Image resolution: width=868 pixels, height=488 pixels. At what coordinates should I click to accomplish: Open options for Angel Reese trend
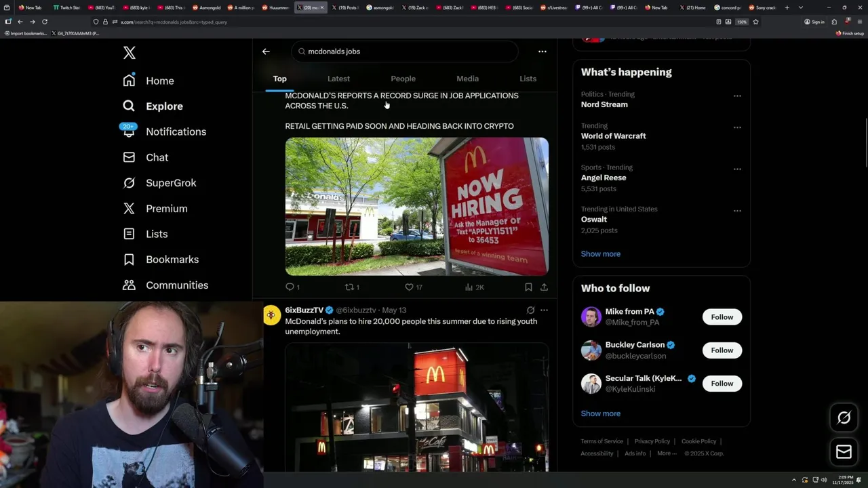click(x=737, y=169)
